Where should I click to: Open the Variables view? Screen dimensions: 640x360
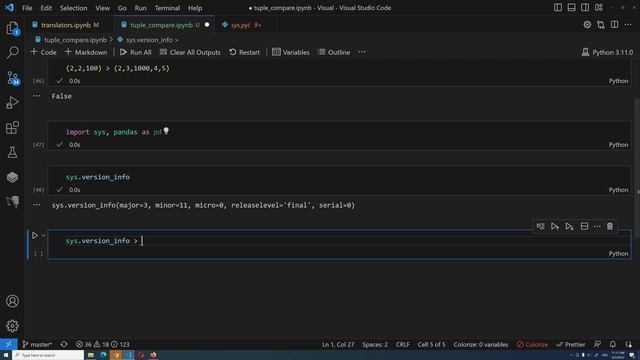pos(291,52)
